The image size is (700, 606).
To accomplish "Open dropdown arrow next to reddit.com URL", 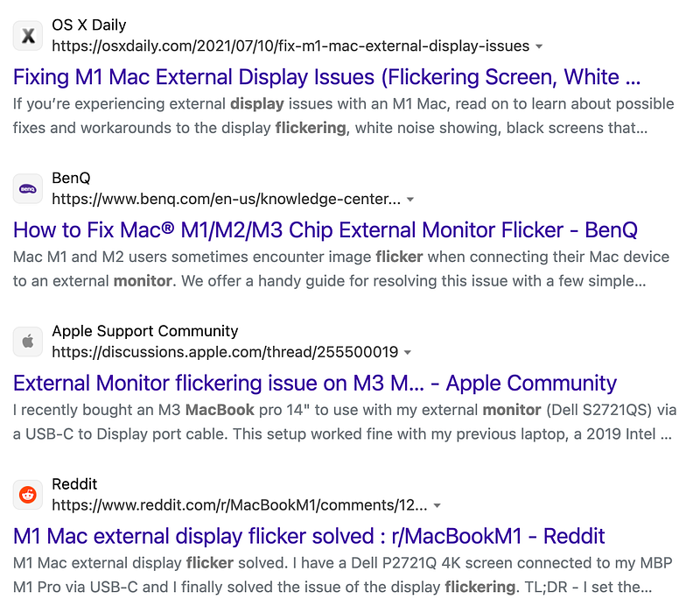I will pos(437,506).
